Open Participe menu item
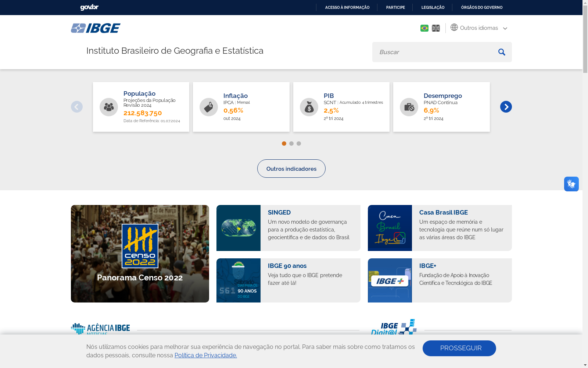The height and width of the screenshot is (368, 588). (395, 7)
